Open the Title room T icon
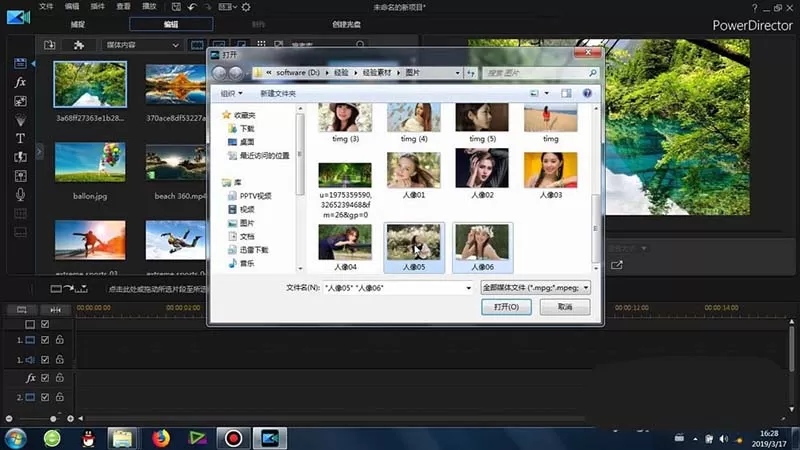800x450 pixels. pyautogui.click(x=20, y=138)
